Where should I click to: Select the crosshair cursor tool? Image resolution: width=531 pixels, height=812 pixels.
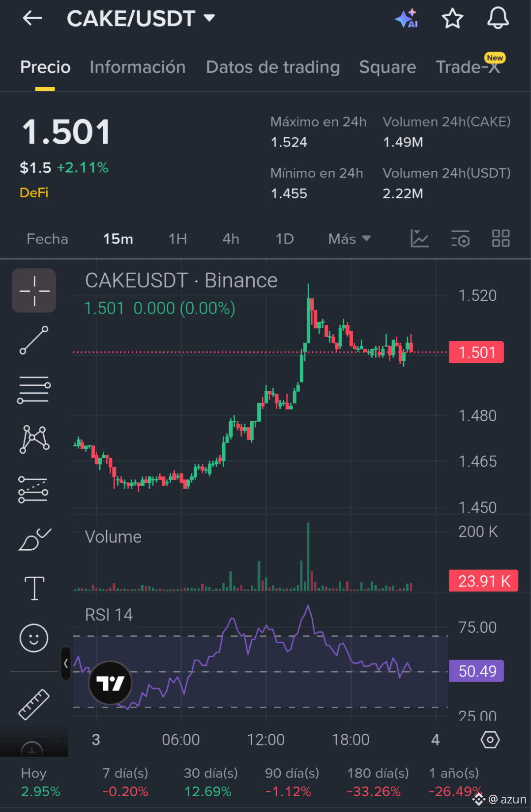[x=34, y=290]
